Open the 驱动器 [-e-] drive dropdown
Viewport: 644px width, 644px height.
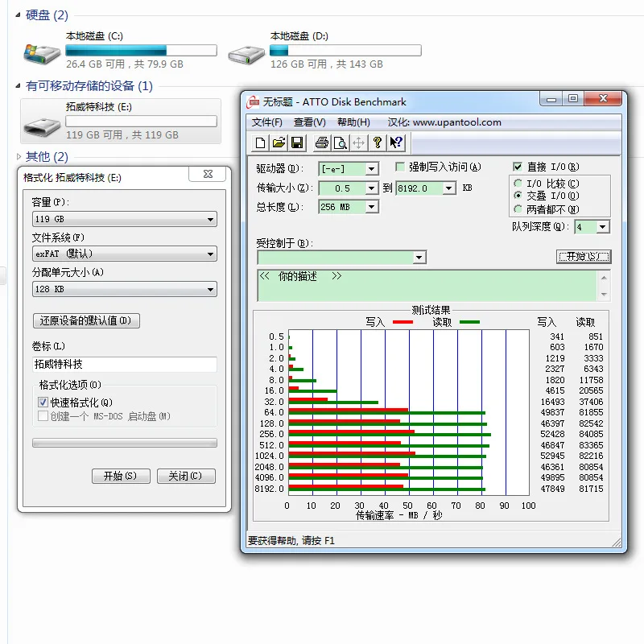click(x=371, y=169)
